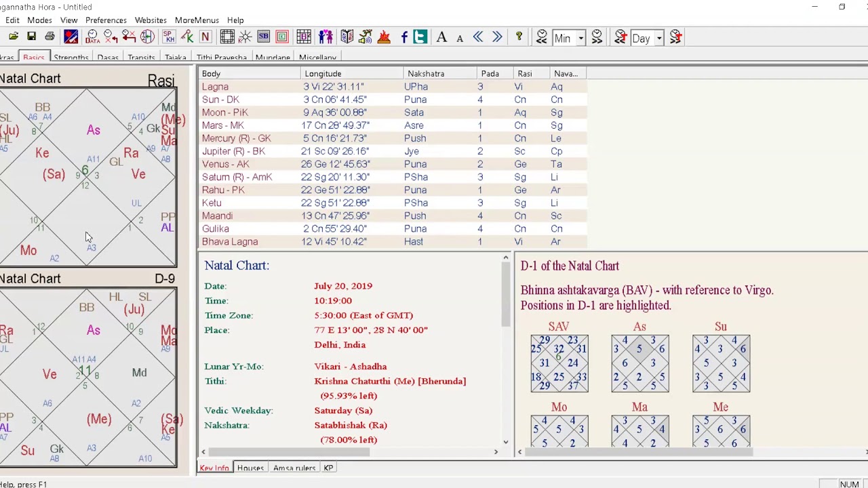868x488 pixels.
Task: Click the N toolbar icon
Action: point(205,37)
